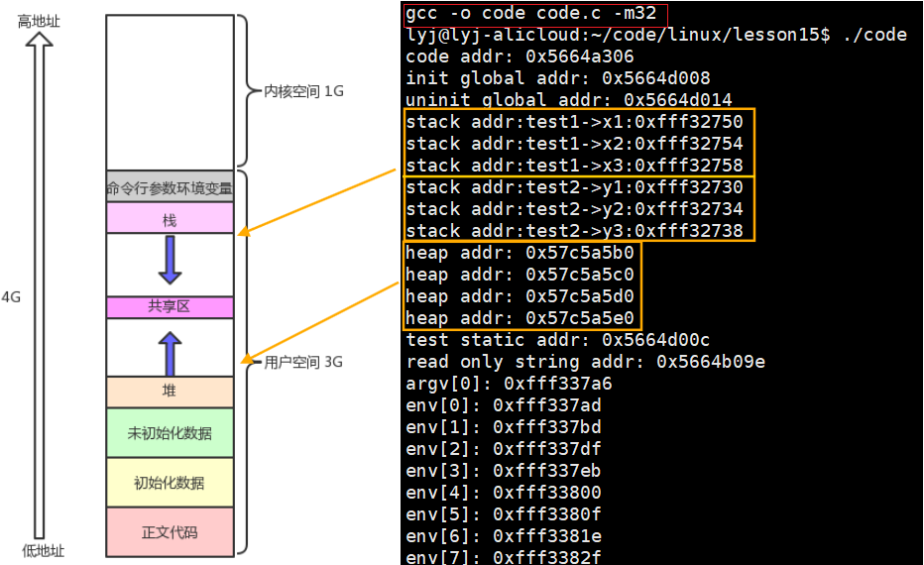Viewport: 924px width, 565px height.
Task: Select the 内核空间 1G label
Action: (x=303, y=91)
